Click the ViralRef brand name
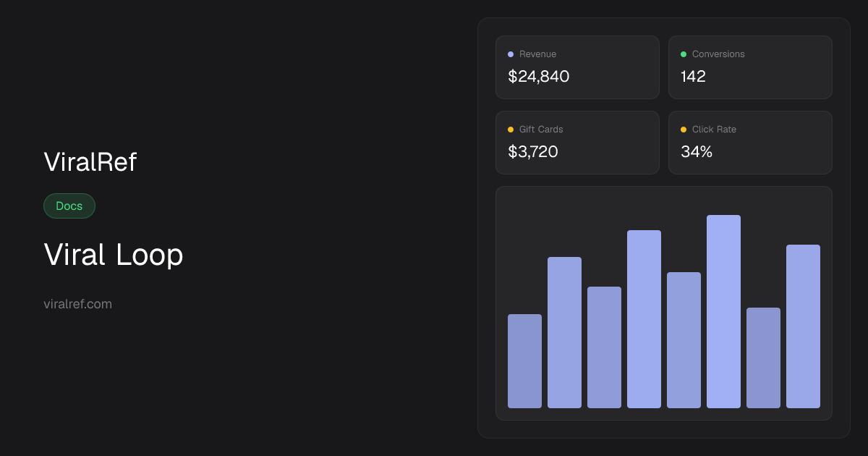This screenshot has width=868, height=456. tap(90, 162)
